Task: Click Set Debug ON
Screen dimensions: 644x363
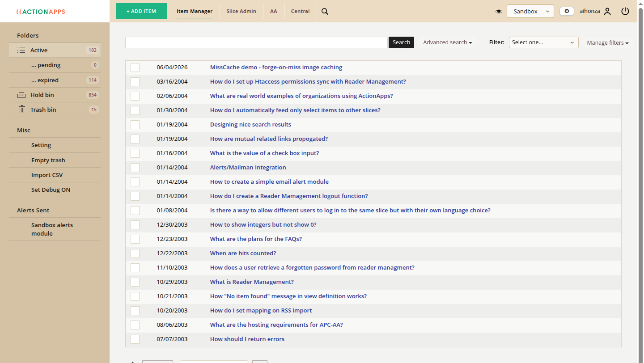Action: pos(51,190)
